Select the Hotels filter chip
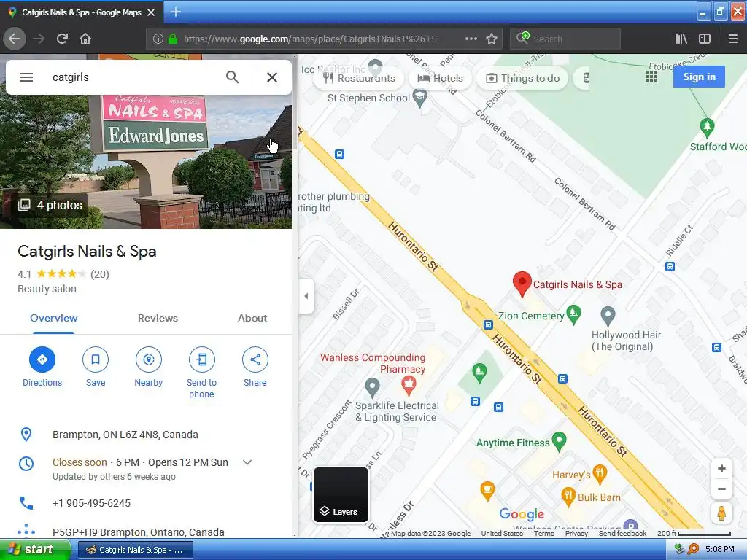 pyautogui.click(x=440, y=78)
